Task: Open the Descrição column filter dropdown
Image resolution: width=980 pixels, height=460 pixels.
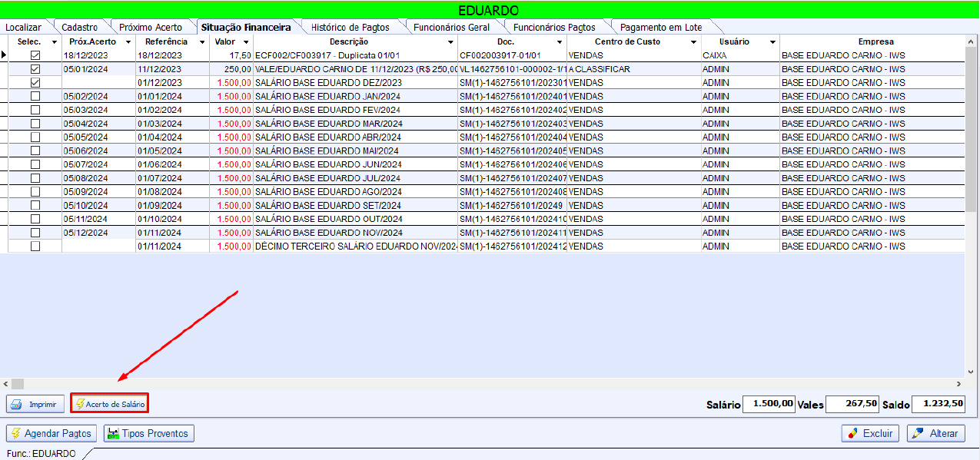Action: coord(450,42)
